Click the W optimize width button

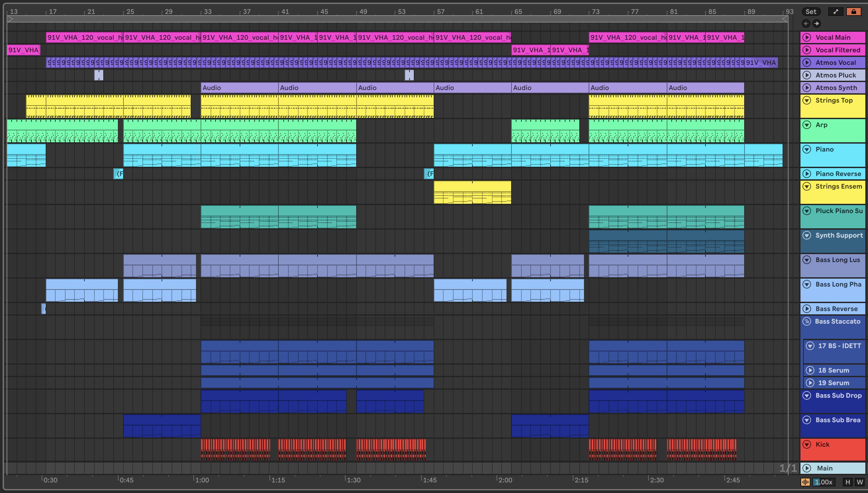pyautogui.click(x=859, y=482)
